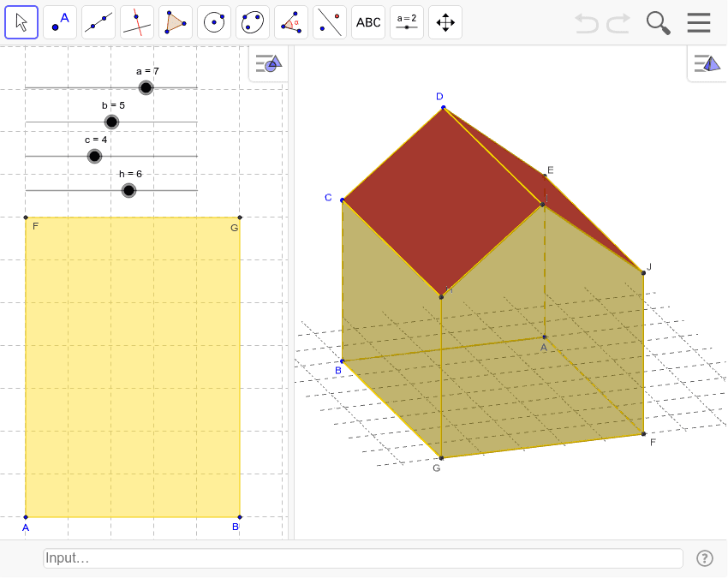Select the Slider a=2 tool
Image resolution: width=728 pixels, height=578 pixels.
click(x=407, y=22)
